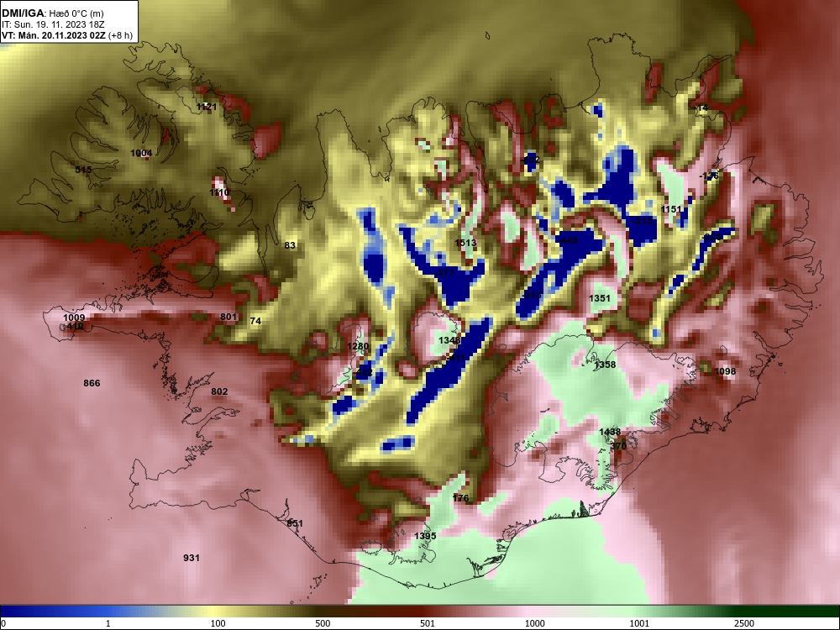Click the map value 1004
The width and height of the screenshot is (840, 630).
(x=141, y=153)
